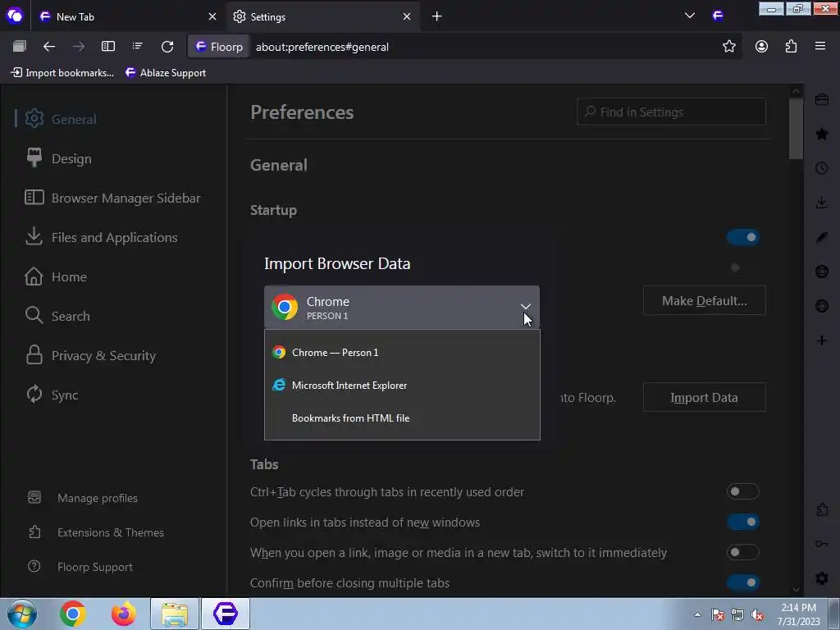Screen dimensions: 840x630
Task: Open the first sidebar globe web panel
Action: (822, 272)
